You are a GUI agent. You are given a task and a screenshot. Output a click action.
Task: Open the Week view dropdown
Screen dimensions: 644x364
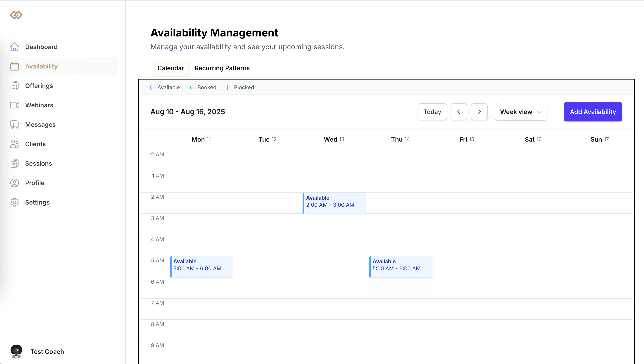click(521, 112)
